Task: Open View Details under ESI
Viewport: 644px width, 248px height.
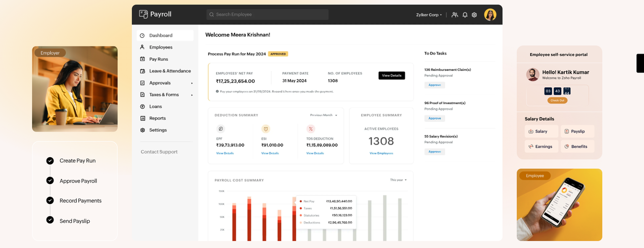Action: tap(270, 153)
